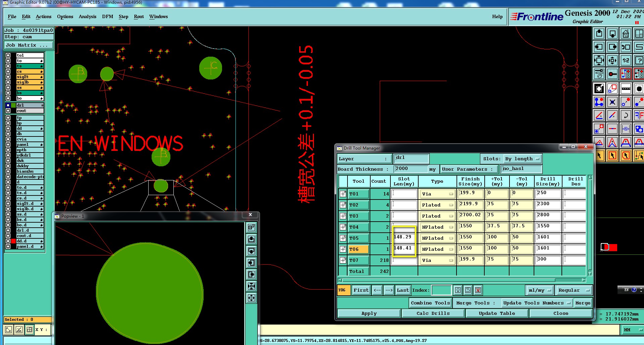Toggle the checkbox for layer drl

point(8,105)
